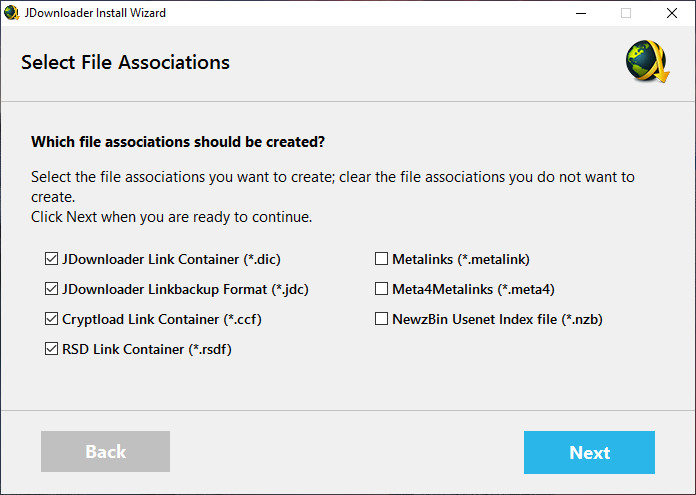The image size is (696, 495).
Task: Click the JDownloader icon in the title bar
Action: click(x=11, y=13)
